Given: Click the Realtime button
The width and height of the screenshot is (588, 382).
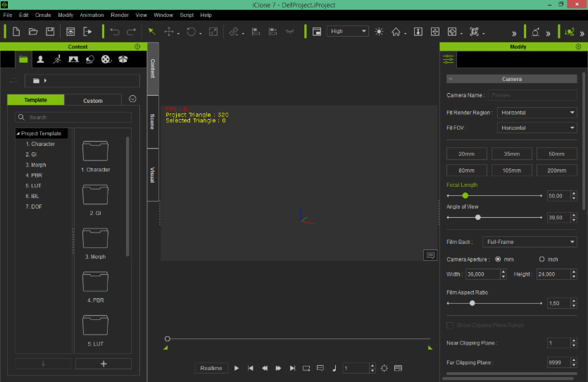Looking at the screenshot, I should pyautogui.click(x=211, y=368).
